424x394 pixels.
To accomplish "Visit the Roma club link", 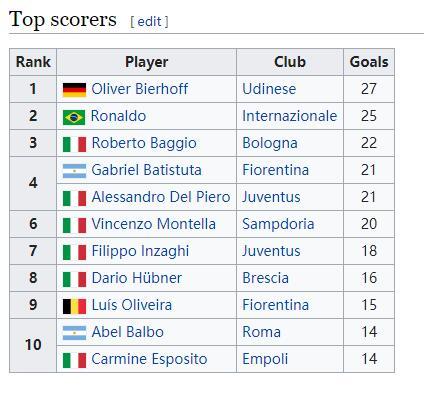I will [x=261, y=332].
